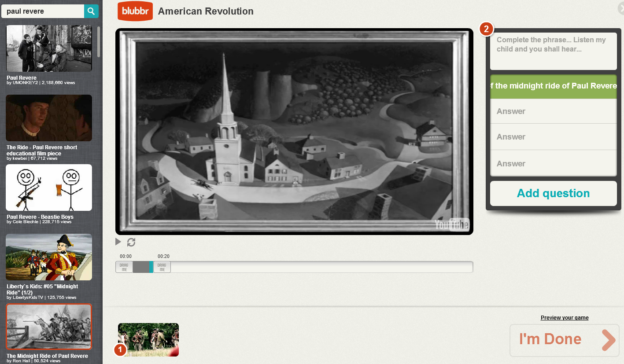Click the search magnifier icon

click(x=91, y=11)
